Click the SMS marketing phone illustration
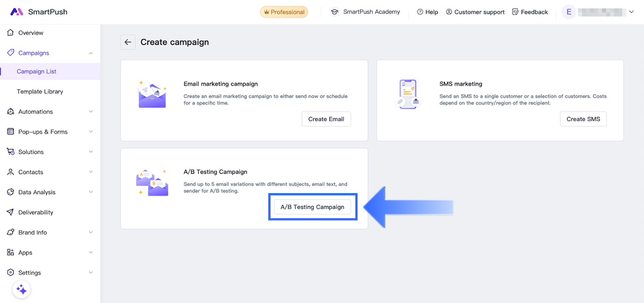Viewport: 644px width, 303px height. [x=409, y=94]
